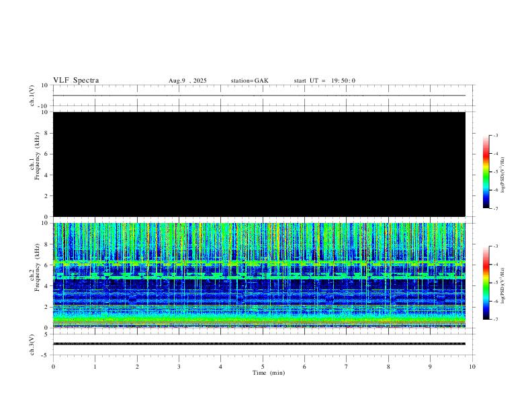
Task: Click the 10 minute tick on time axis
Action: 472,366
